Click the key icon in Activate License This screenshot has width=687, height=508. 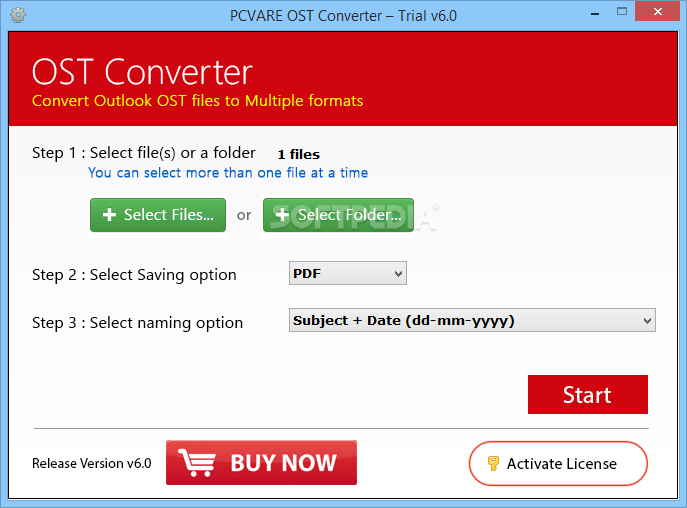coord(493,463)
